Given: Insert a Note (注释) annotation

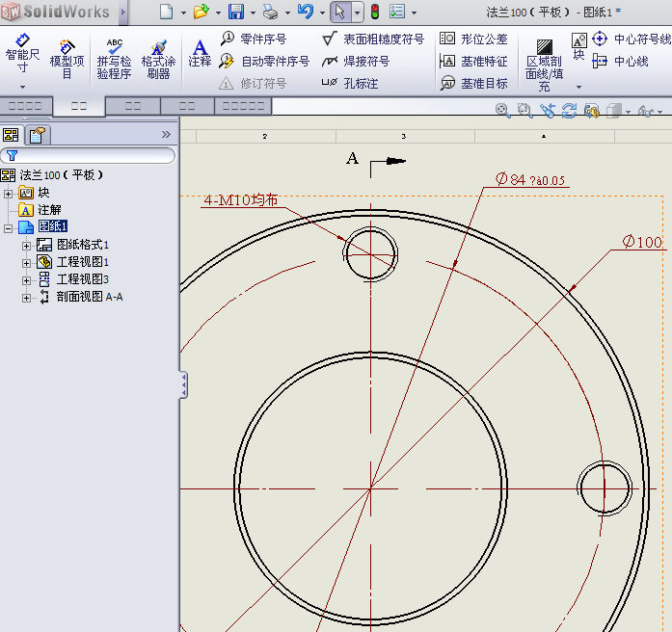Looking at the screenshot, I should coord(200,53).
